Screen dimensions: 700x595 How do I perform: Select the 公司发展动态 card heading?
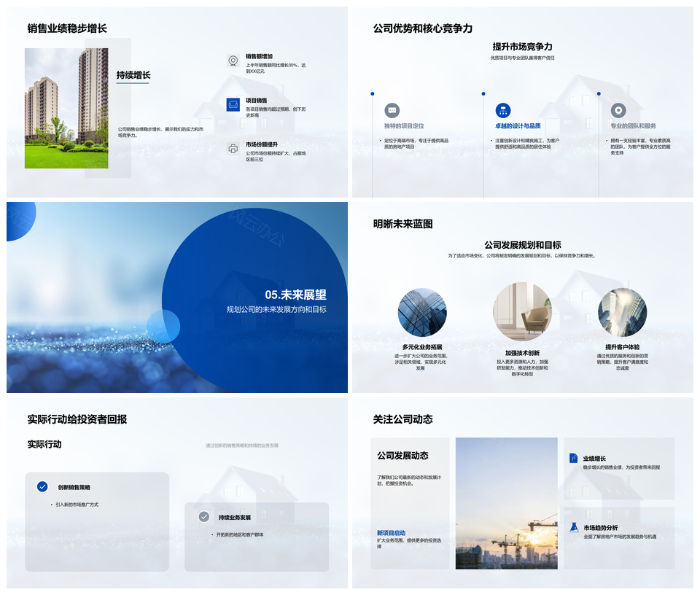tap(402, 456)
